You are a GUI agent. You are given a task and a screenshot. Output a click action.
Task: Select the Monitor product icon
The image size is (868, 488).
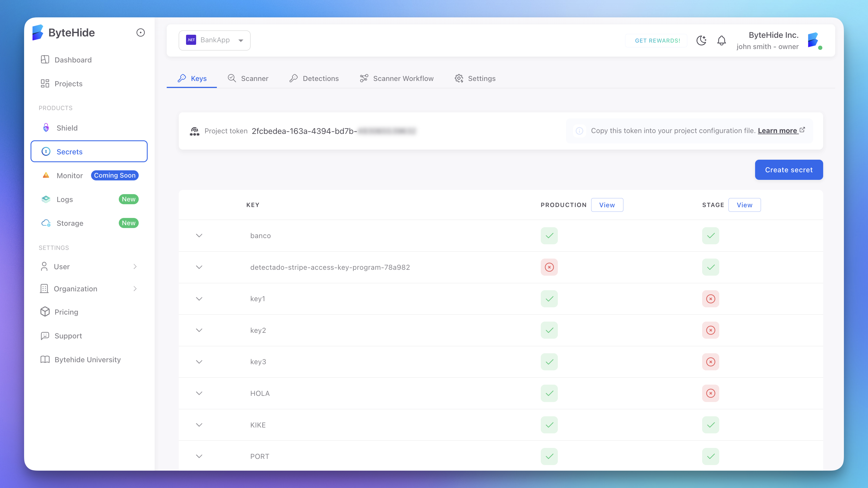coord(45,175)
